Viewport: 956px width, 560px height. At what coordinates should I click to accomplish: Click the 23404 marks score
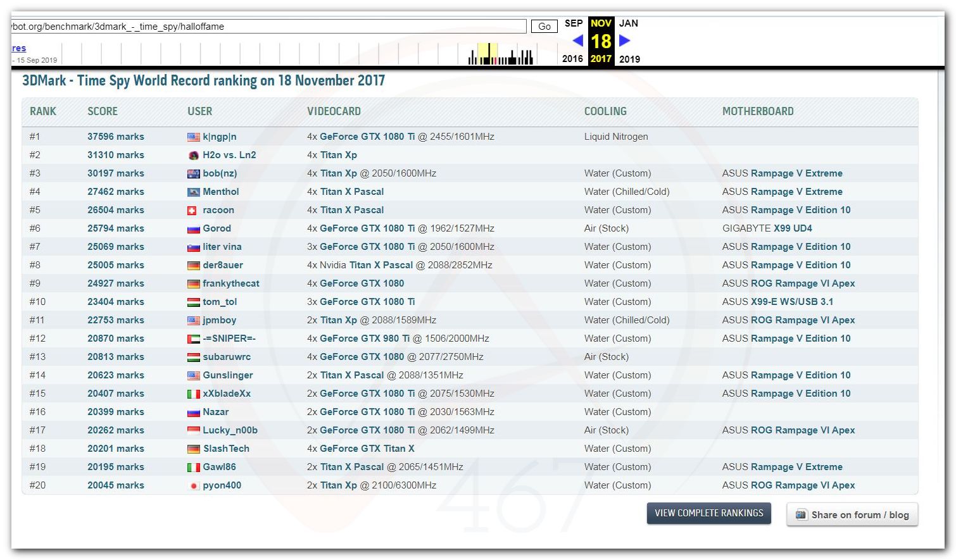click(x=116, y=302)
